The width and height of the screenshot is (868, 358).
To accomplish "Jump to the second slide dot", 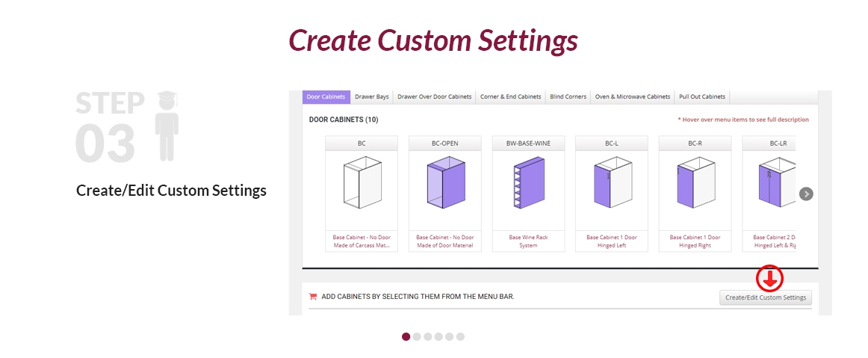I will tap(417, 336).
